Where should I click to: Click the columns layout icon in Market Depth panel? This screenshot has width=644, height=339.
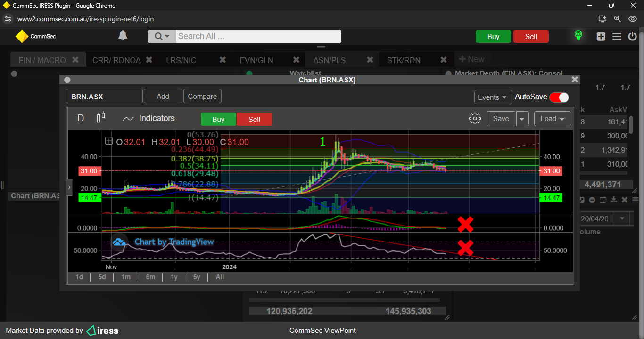click(x=603, y=200)
